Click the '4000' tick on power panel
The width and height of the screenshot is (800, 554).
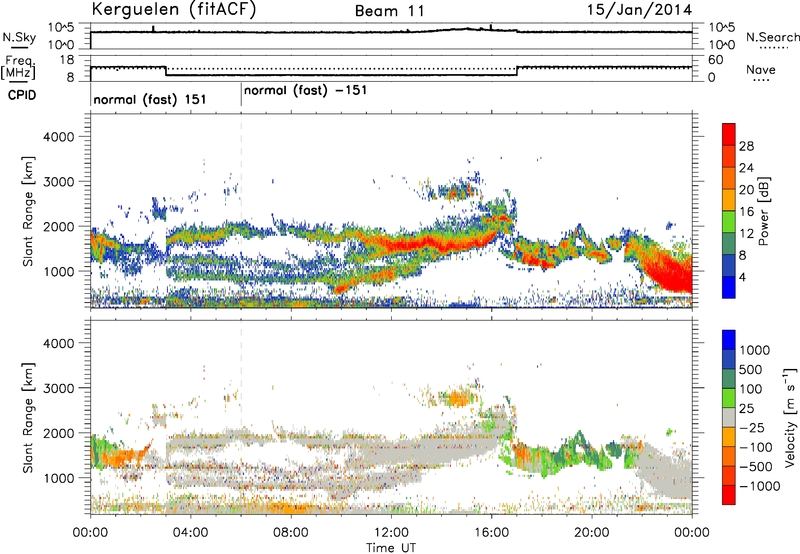(x=58, y=137)
